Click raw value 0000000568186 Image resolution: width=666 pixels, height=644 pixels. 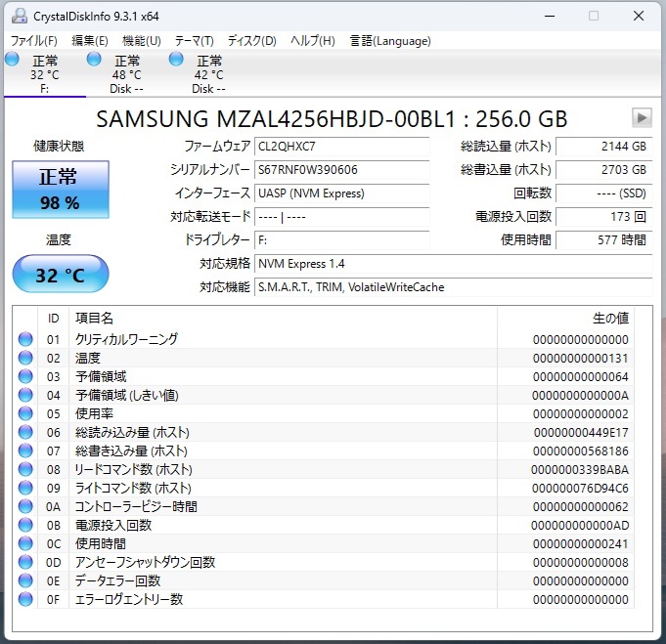point(581,451)
